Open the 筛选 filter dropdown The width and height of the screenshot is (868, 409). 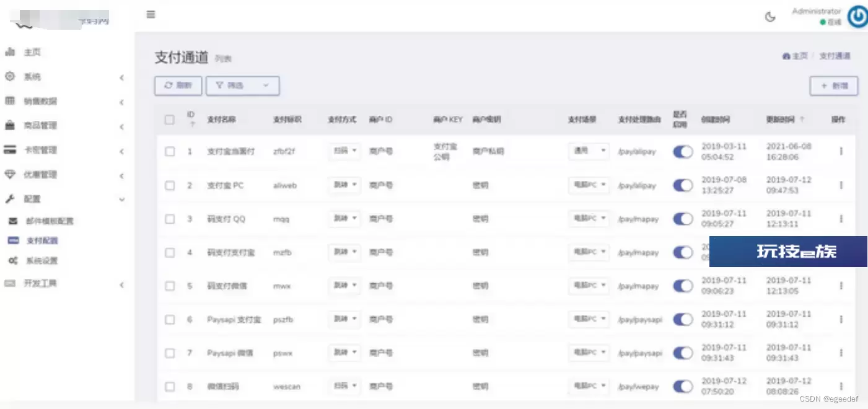[x=242, y=86]
